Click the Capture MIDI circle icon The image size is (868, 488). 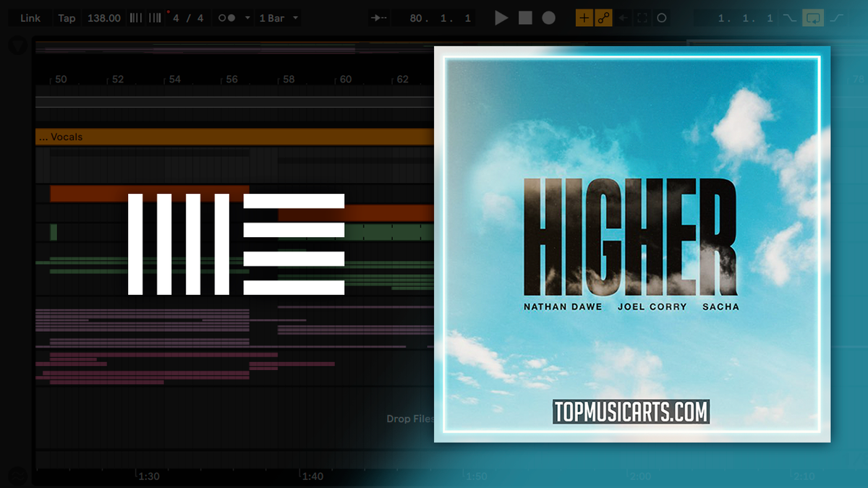click(661, 17)
